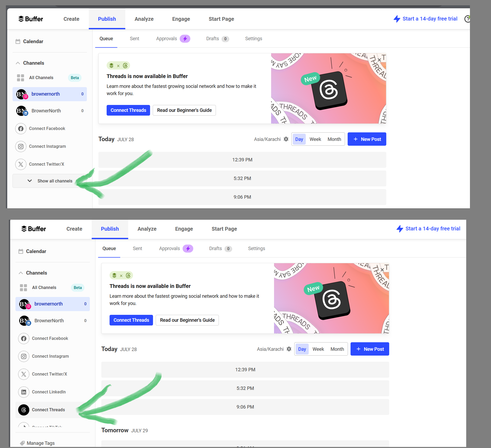491x448 pixels.
Task: Collapse Channels list in the lower screenshot
Action: click(21, 273)
